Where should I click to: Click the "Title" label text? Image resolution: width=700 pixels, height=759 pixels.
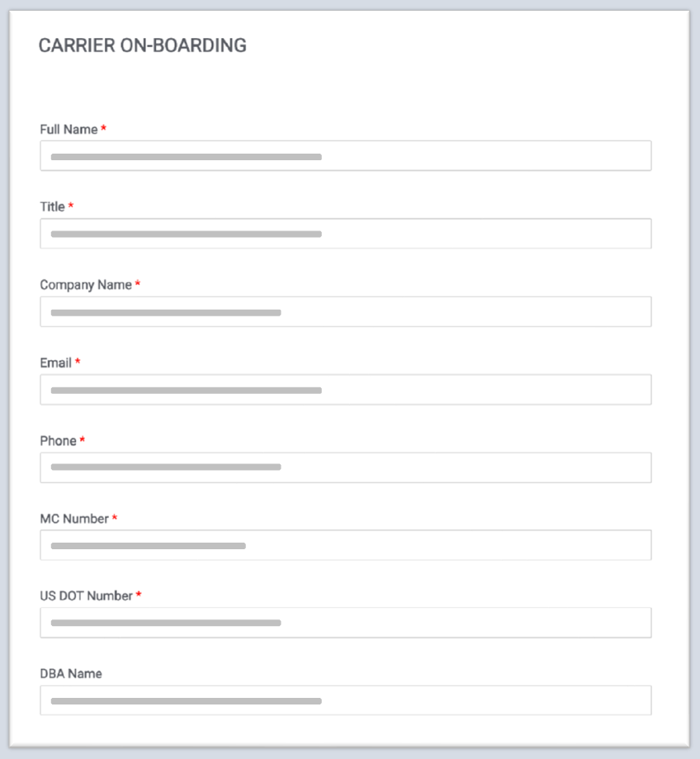click(52, 206)
